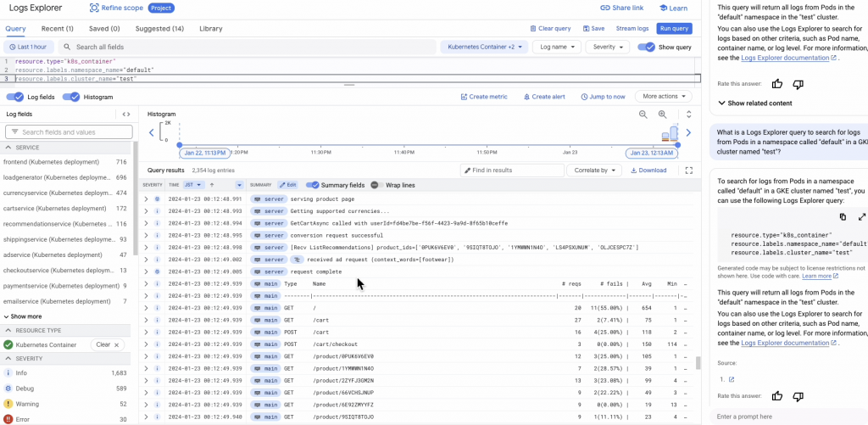Screen dimensions: 868x425
Task: Enable the Wrap lines toggle
Action: click(376, 185)
